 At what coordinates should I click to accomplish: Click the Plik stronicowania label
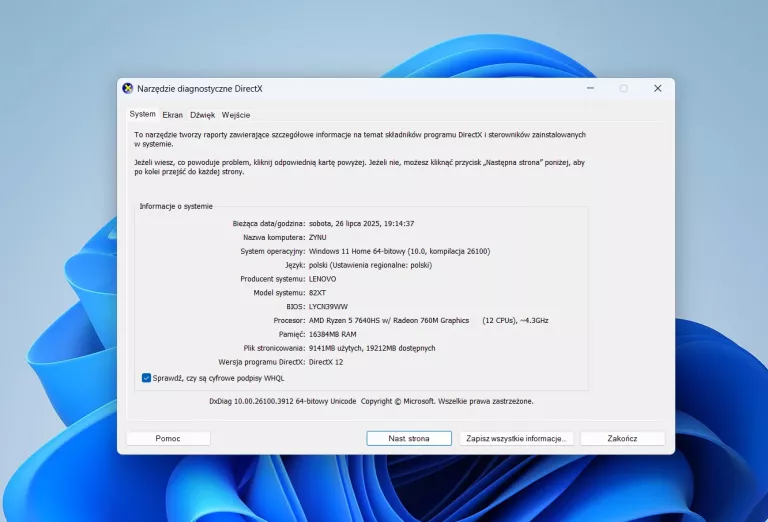point(274,348)
